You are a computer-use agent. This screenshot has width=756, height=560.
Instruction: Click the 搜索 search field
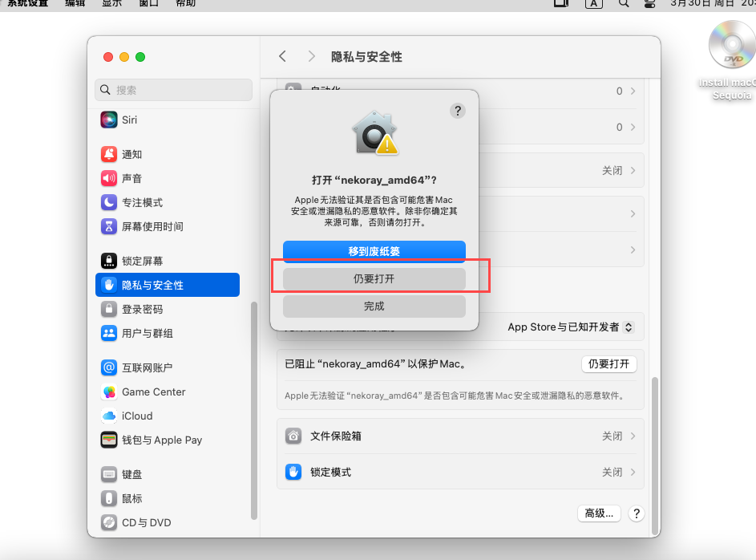[x=174, y=90]
